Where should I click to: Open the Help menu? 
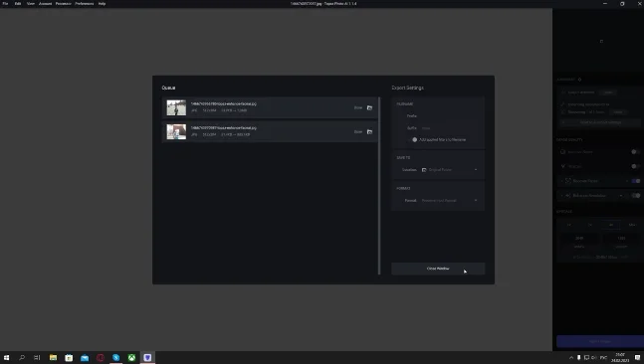click(102, 4)
